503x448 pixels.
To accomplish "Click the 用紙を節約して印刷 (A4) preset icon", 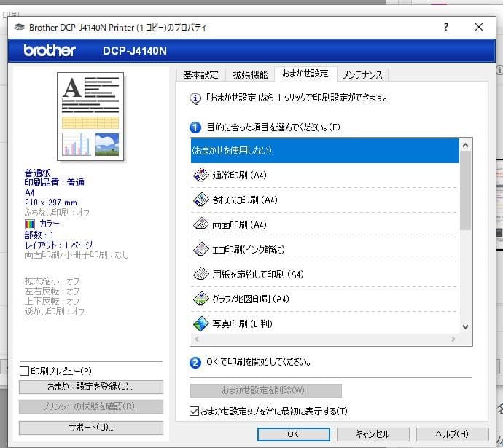I will (201, 274).
